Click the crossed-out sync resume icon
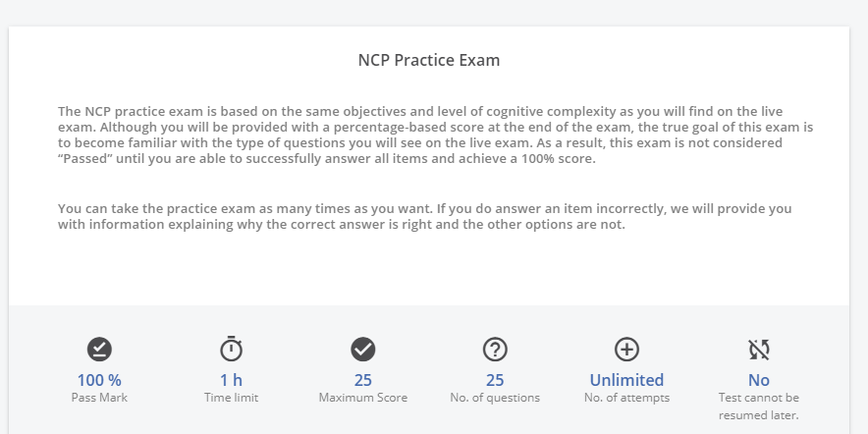Image resolution: width=868 pixels, height=434 pixels. [758, 350]
